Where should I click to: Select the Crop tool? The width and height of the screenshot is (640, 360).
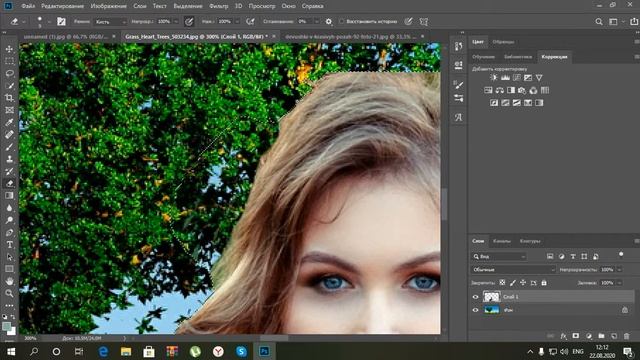[9, 98]
